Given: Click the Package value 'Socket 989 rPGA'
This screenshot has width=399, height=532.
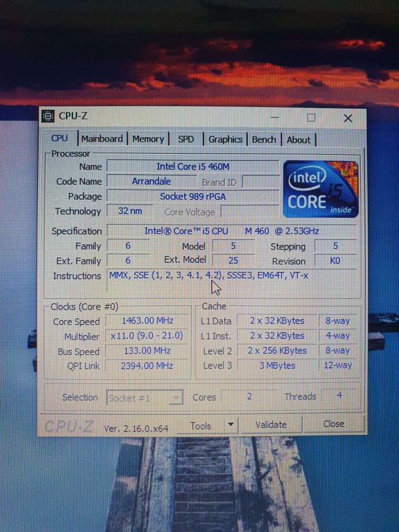Looking at the screenshot, I should (x=193, y=196).
